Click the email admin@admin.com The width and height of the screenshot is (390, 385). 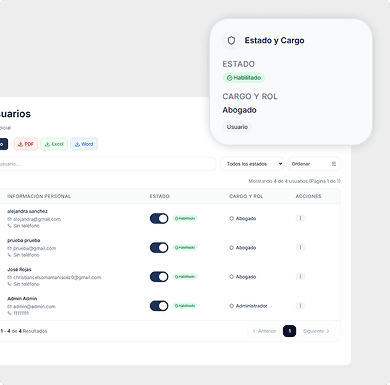pos(34,307)
